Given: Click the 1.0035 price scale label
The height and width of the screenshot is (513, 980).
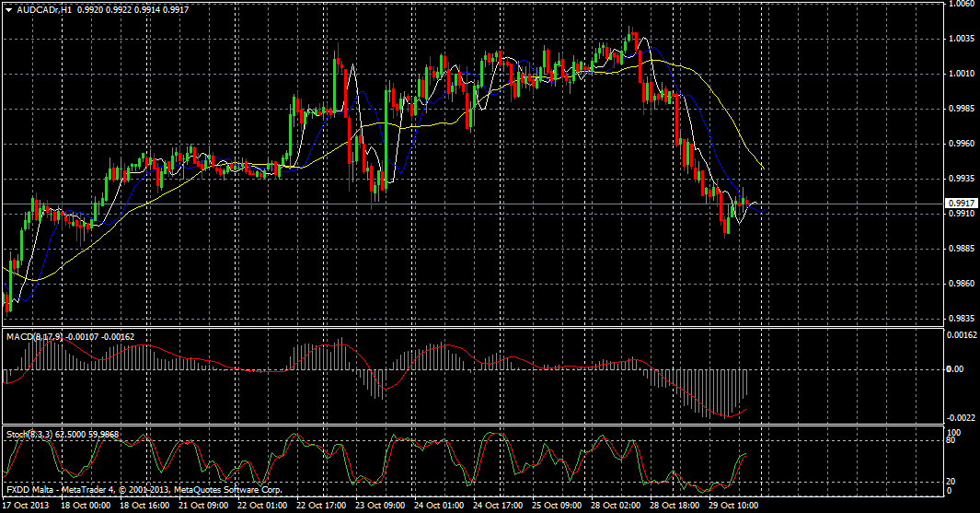Looking at the screenshot, I should [x=961, y=39].
